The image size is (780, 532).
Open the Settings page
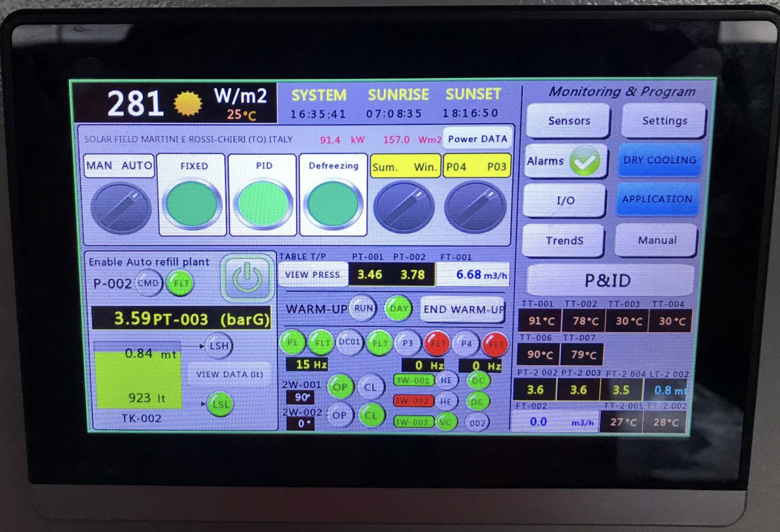[x=664, y=121]
